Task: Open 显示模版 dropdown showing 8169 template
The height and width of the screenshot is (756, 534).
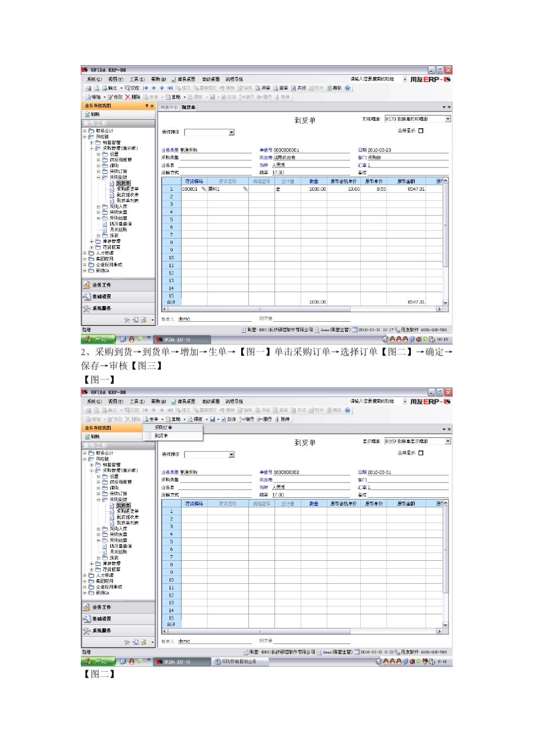Action: tap(448, 442)
